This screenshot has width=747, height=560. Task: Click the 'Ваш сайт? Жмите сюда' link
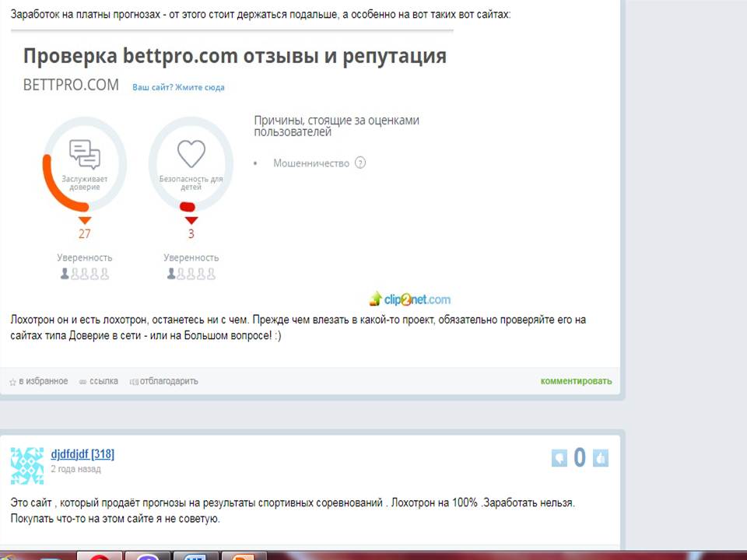178,87
